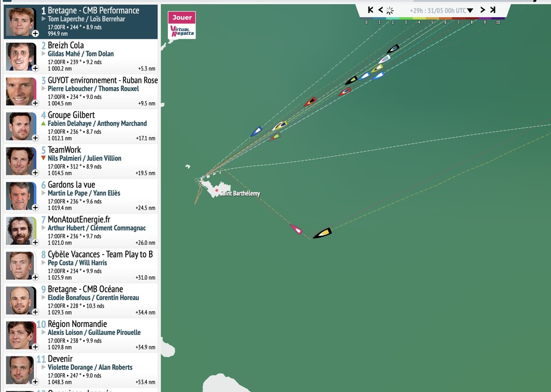
Task: Click plus icon on Breizh Cola portrait
Action: [35, 68]
